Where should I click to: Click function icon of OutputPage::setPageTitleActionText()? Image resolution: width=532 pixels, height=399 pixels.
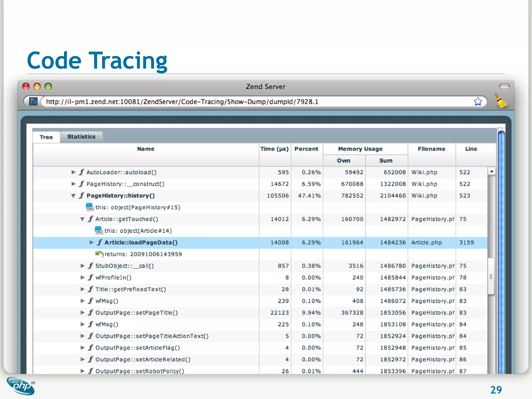[90, 336]
